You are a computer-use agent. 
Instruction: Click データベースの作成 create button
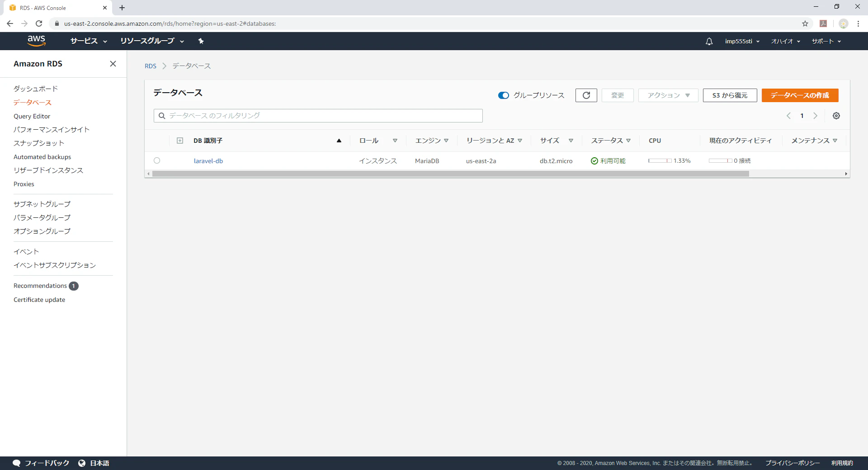(x=800, y=95)
